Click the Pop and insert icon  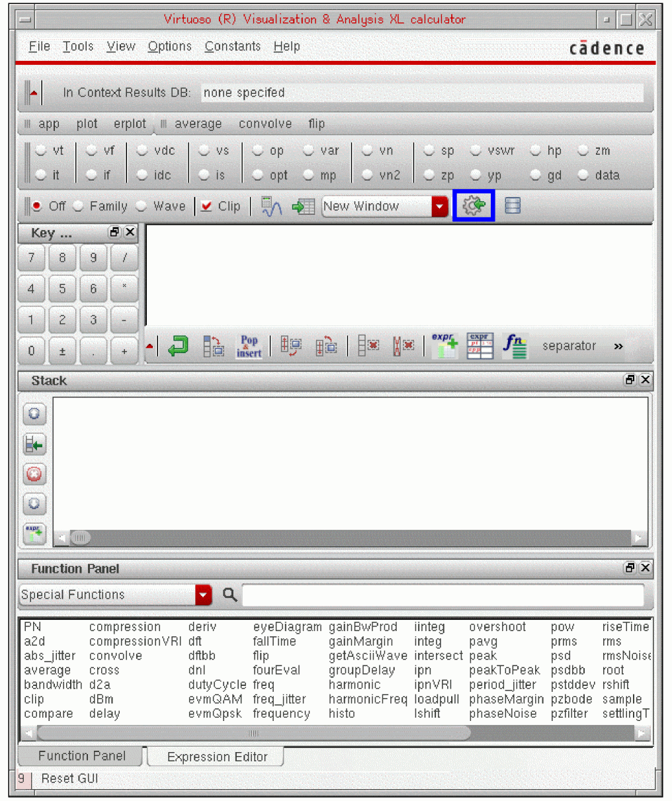(x=249, y=346)
